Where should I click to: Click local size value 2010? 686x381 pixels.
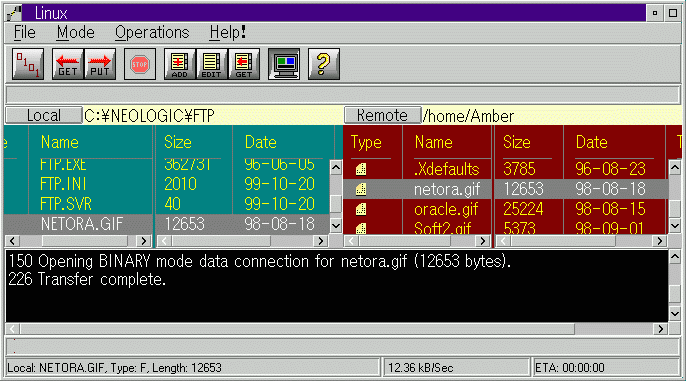(x=180, y=184)
